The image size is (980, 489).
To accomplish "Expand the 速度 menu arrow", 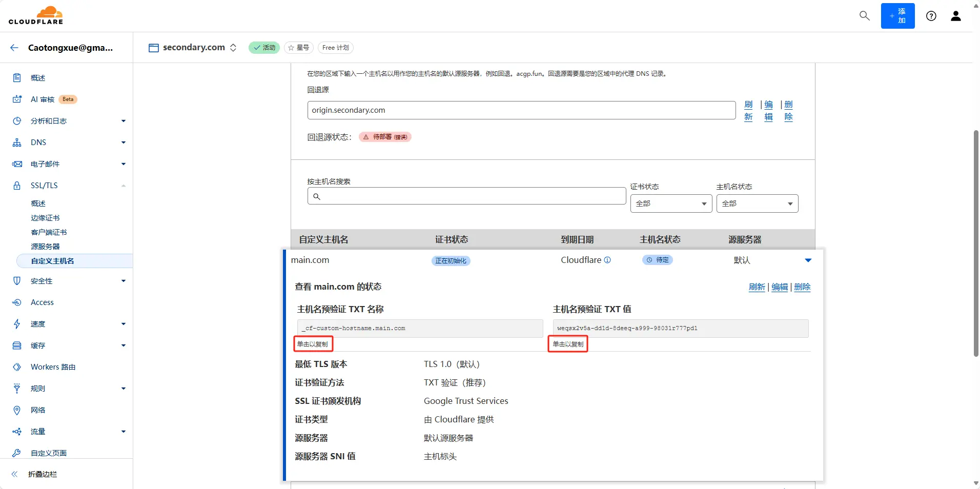I will point(123,324).
